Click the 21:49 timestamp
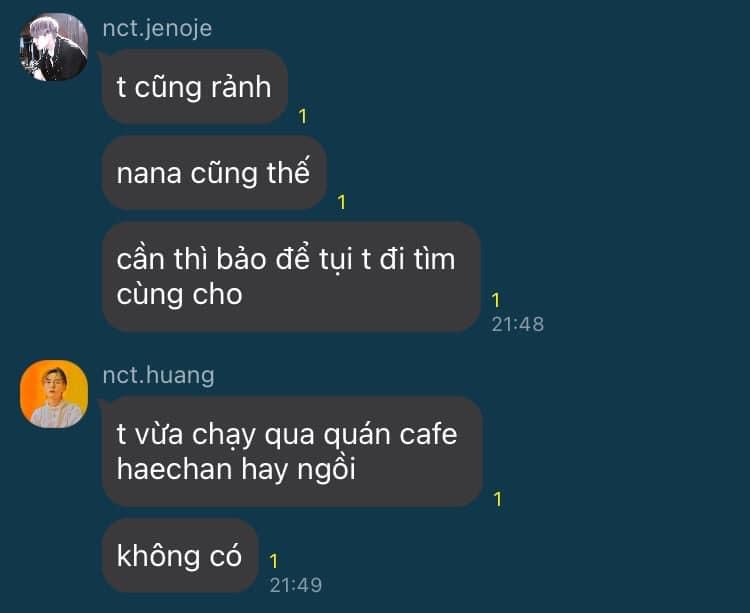Screen dimensions: 750x613 click(296, 585)
